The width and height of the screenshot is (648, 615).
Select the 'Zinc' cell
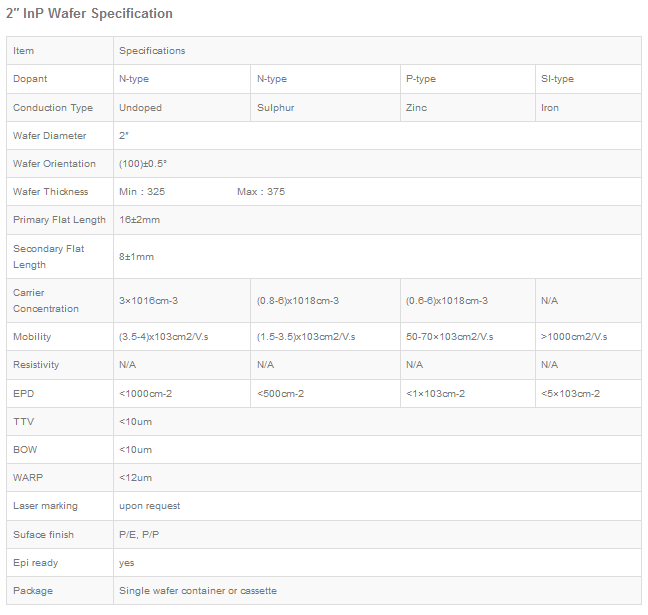[416, 108]
